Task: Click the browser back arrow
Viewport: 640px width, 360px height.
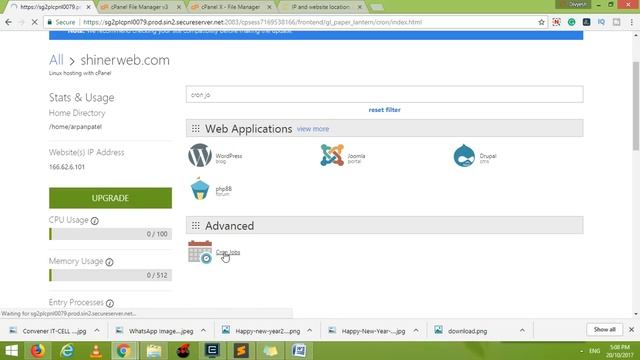Action: (9, 22)
